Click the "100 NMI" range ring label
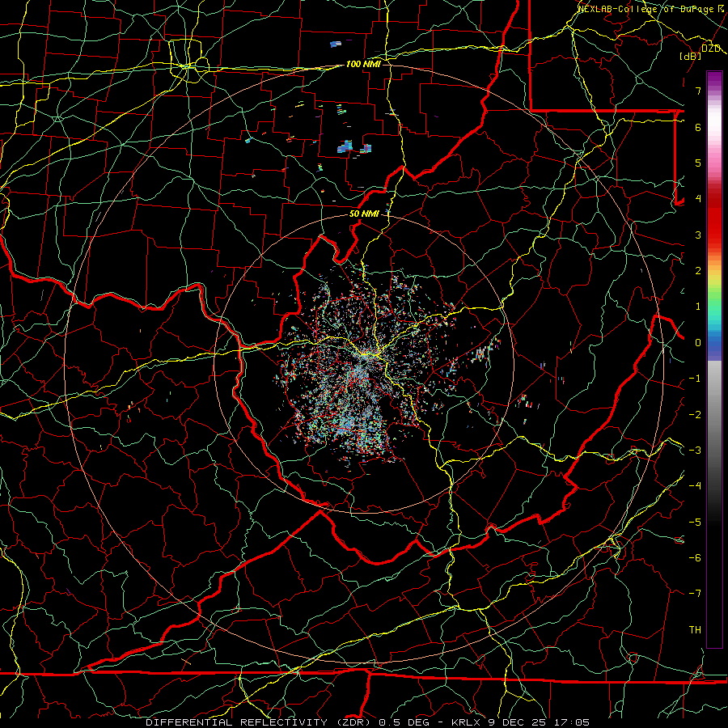This screenshot has height=728, width=728. (363, 64)
